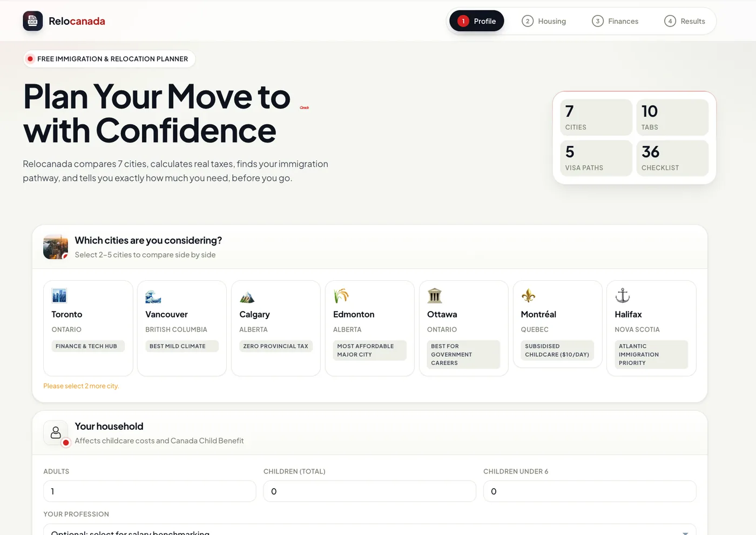Click the 36 Checklist stat tile
Image resolution: width=756 pixels, height=535 pixels.
coord(672,158)
